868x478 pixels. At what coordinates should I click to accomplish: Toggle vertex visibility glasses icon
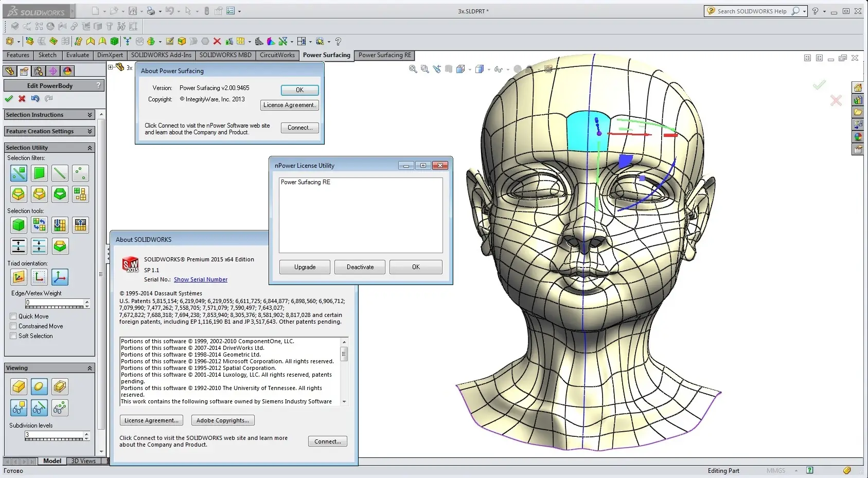tap(60, 408)
